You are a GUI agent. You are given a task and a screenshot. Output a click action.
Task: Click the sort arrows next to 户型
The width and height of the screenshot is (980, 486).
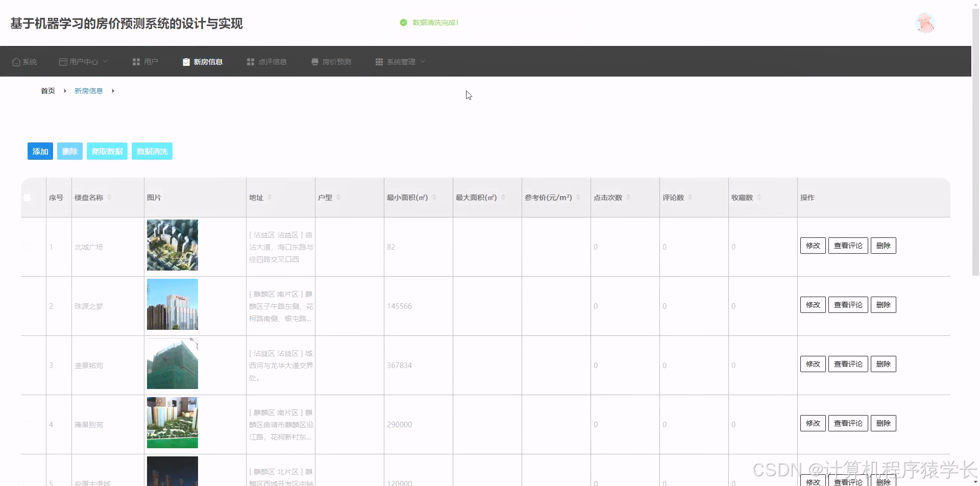click(338, 198)
